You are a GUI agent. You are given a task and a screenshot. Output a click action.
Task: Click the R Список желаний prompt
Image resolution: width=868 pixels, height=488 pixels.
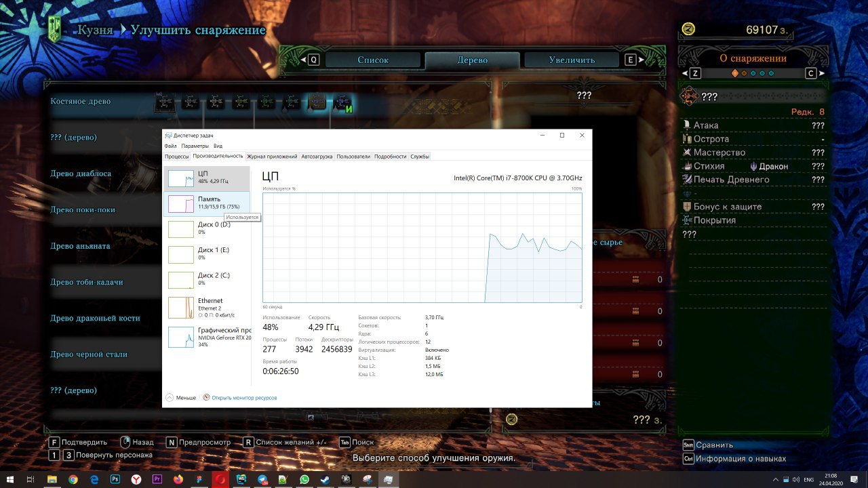point(285,442)
